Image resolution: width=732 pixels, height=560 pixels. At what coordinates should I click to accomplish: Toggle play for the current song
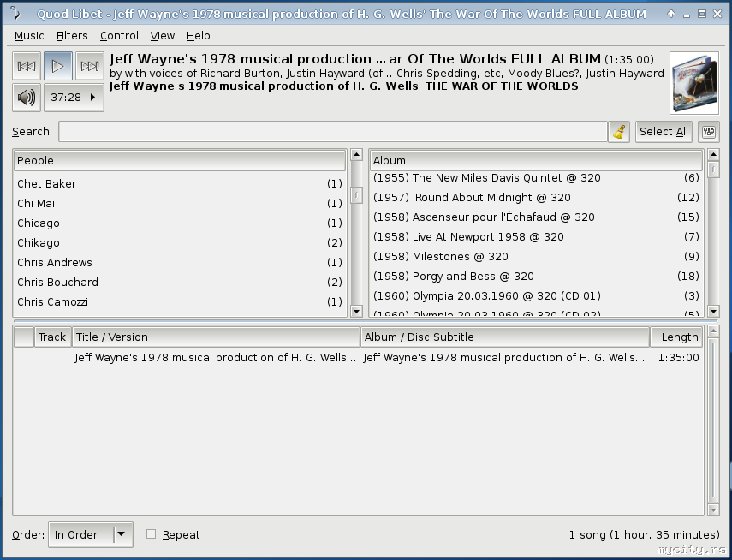click(58, 66)
